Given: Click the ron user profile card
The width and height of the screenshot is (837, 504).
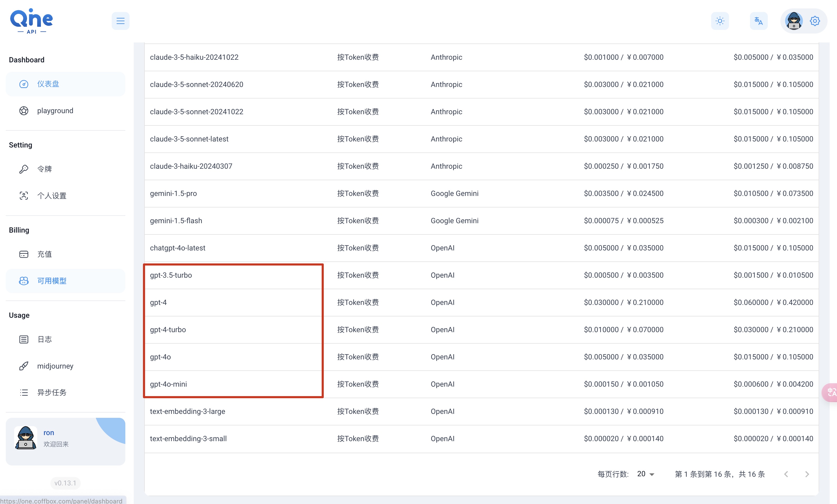Looking at the screenshot, I should coord(66,441).
